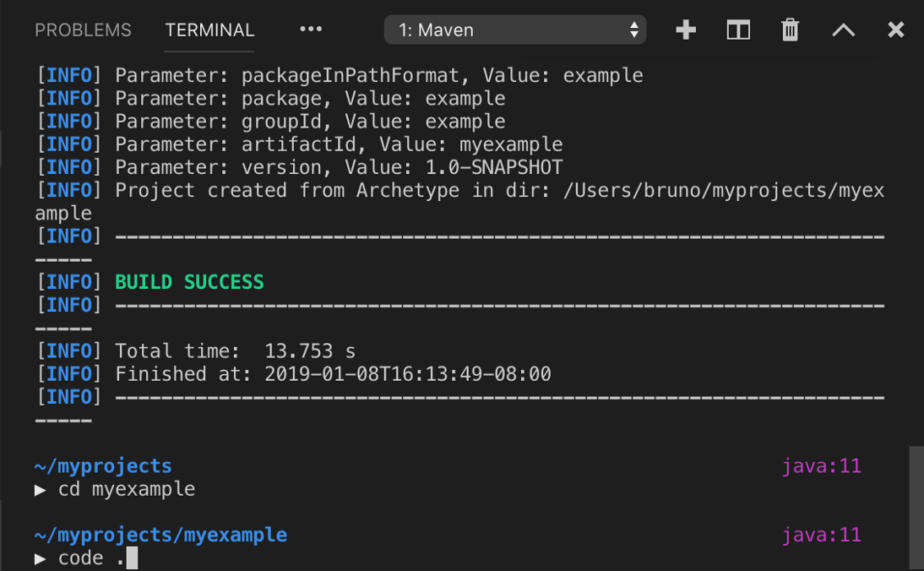This screenshot has height=571, width=924.
Task: Open the '1: Maven' terminal selector dropdown
Action: (x=515, y=30)
